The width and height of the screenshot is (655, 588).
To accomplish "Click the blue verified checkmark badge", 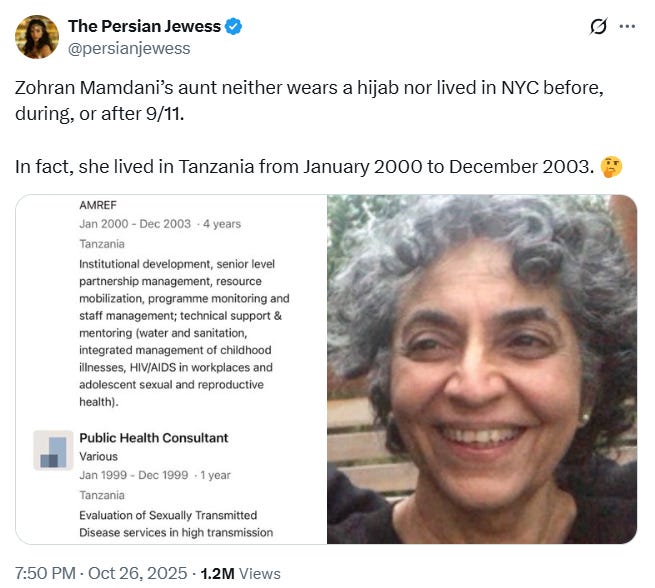I will tap(234, 26).
